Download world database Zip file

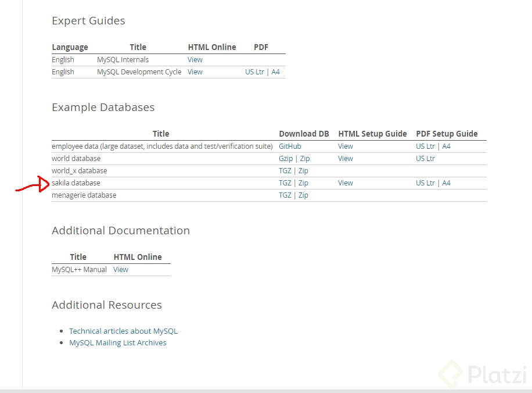pos(305,159)
